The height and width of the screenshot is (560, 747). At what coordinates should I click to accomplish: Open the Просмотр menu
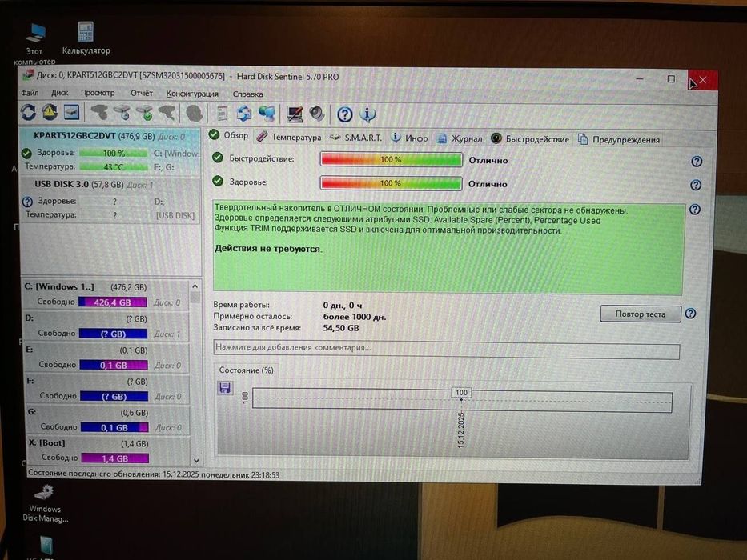click(x=98, y=93)
